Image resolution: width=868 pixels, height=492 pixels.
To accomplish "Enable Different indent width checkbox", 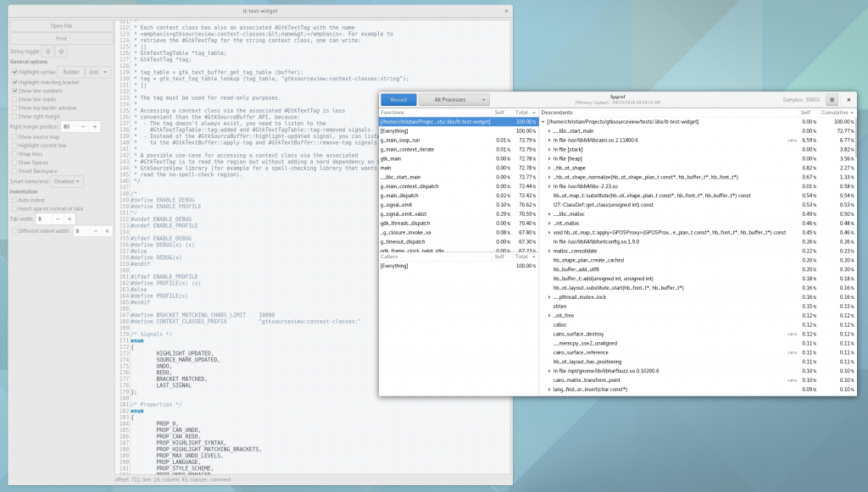I will (14, 231).
